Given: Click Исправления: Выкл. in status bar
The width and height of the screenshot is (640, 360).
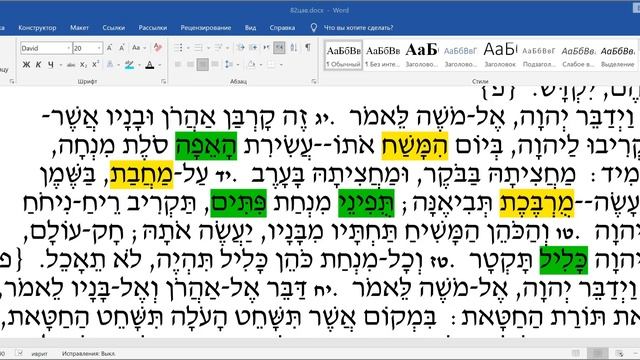Looking at the screenshot, I should [89, 353].
